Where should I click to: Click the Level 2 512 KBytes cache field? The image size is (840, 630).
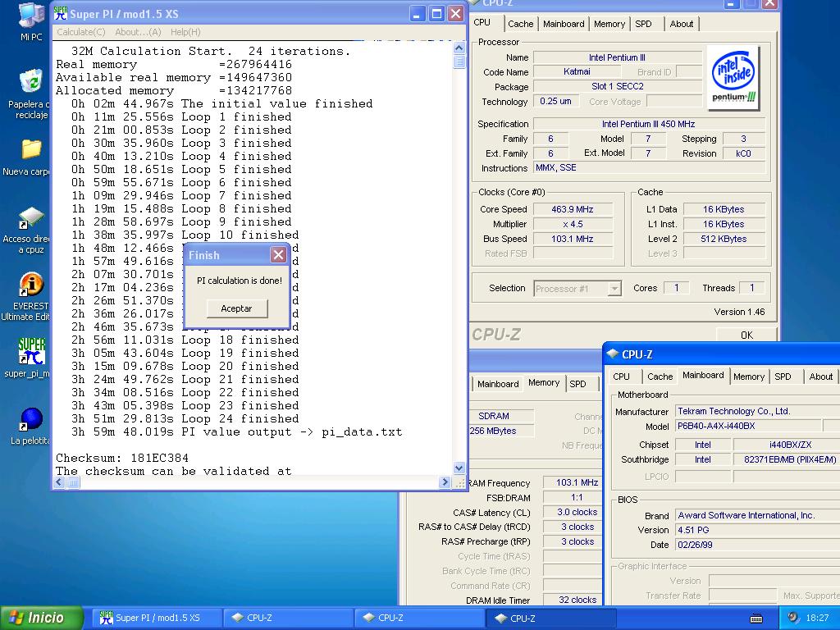724,239
